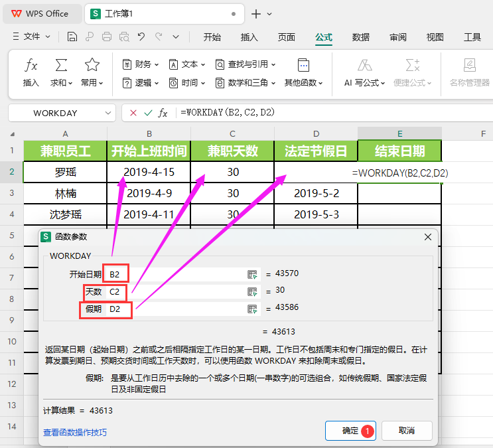The image size is (493, 448).
Task: Click cell containing 2019-5-3
Action: (x=317, y=214)
